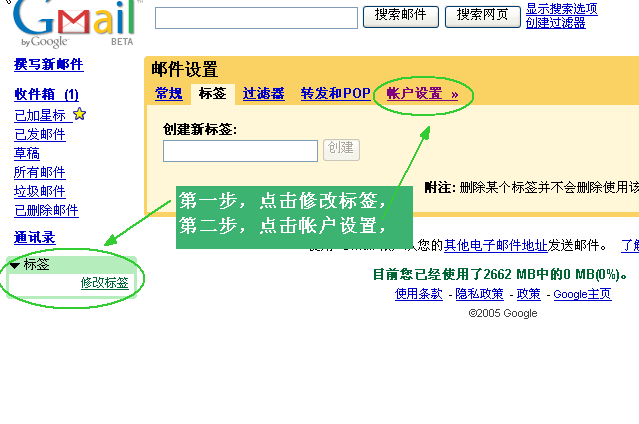Open 隐私政策 privacy link
The width and height of the screenshot is (639, 424).
pos(479,294)
